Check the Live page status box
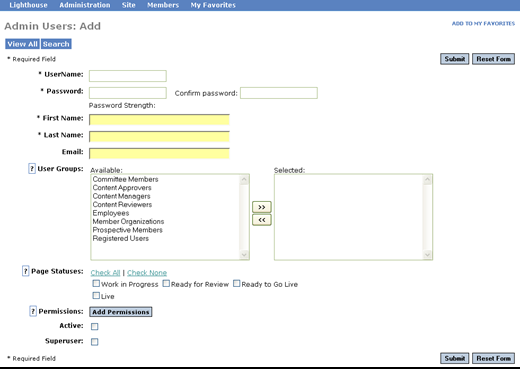520x369 pixels. coord(96,296)
